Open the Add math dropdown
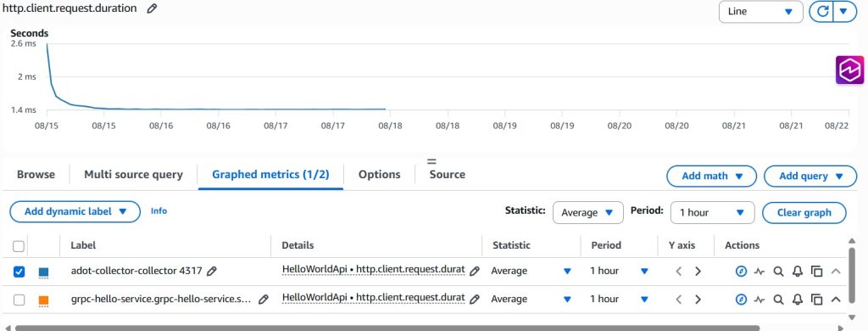Image resolution: width=868 pixels, height=331 pixels. pos(711,177)
